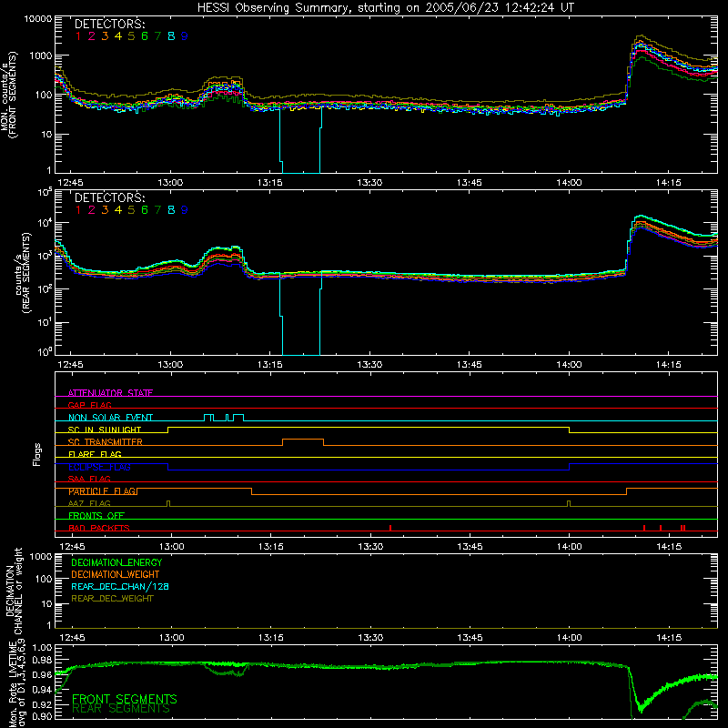Click the REAR_DEC_WEIGHT legend entry
728x728 pixels.
tap(112, 599)
